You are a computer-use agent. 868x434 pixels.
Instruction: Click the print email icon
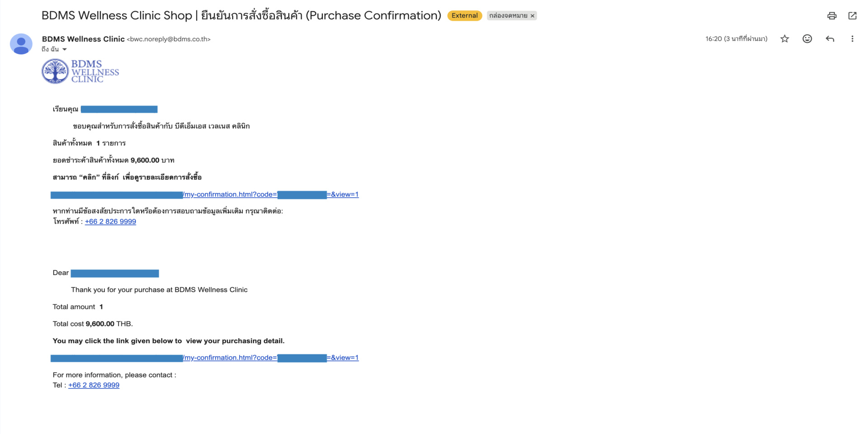pos(832,16)
